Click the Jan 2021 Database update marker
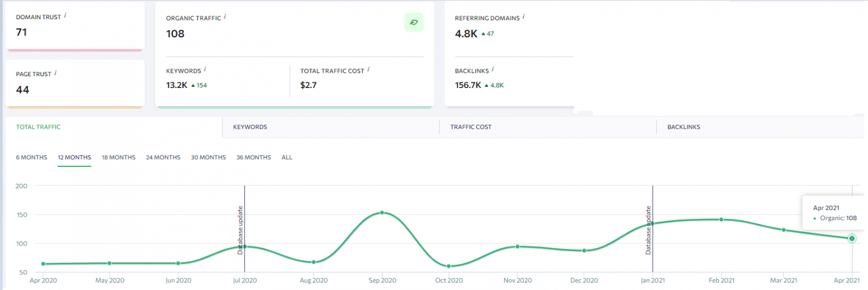Image resolution: width=868 pixels, height=290 pixels. pyautogui.click(x=648, y=230)
